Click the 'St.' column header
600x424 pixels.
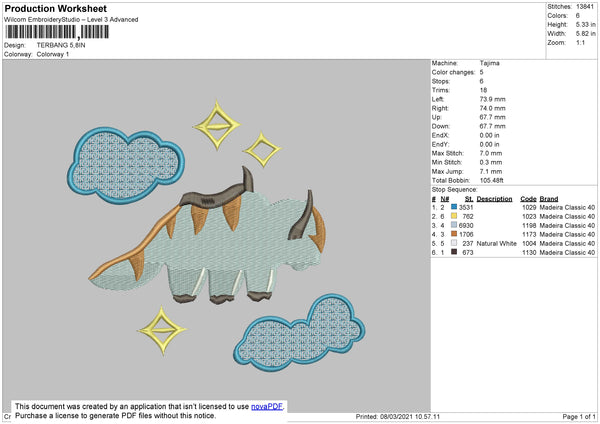(x=469, y=199)
